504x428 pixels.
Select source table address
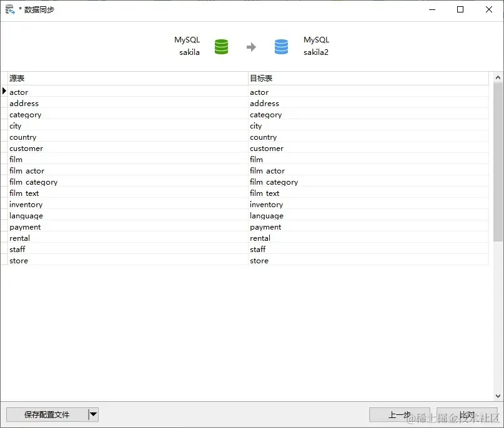[x=127, y=102]
